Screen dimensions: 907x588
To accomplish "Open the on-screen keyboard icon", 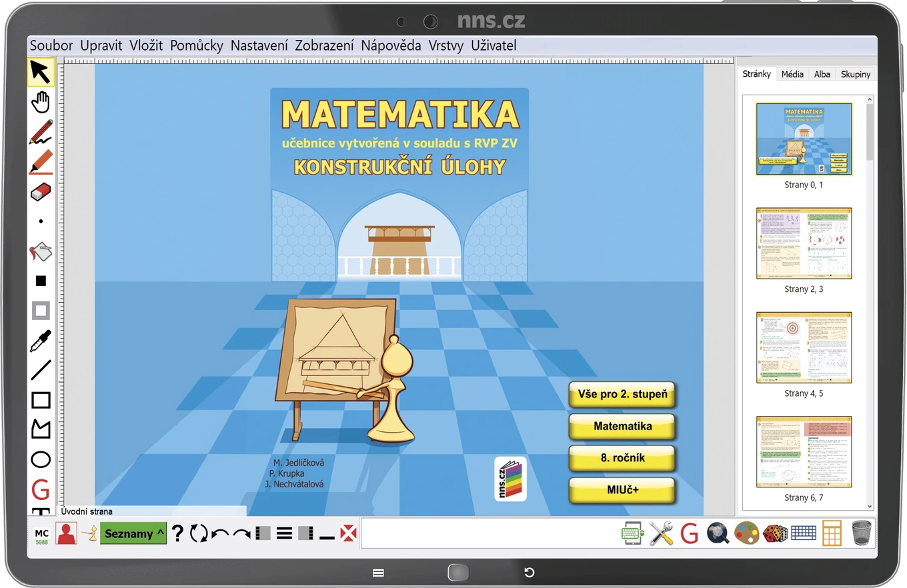I will 804,533.
